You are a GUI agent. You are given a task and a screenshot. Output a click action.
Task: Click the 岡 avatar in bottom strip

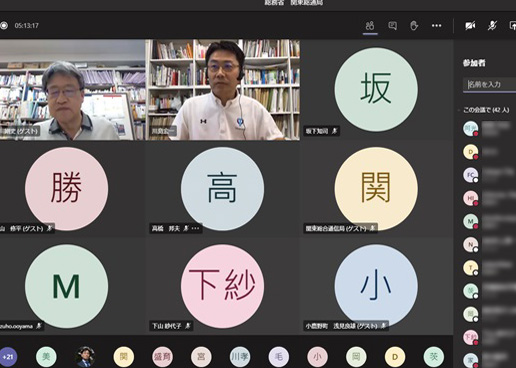pyautogui.click(x=356, y=357)
